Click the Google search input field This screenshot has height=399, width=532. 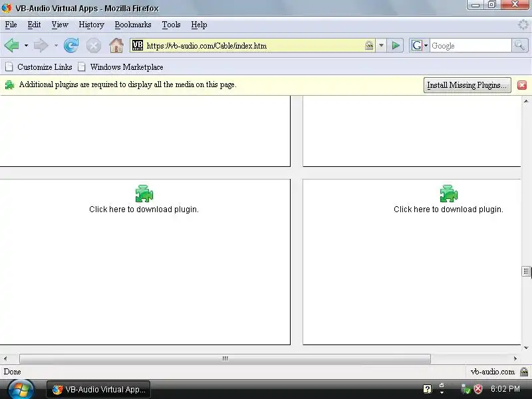[x=471, y=45]
